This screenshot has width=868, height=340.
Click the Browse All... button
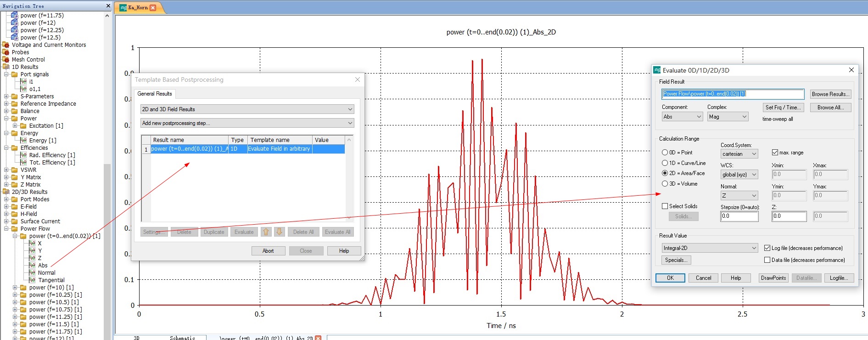830,108
